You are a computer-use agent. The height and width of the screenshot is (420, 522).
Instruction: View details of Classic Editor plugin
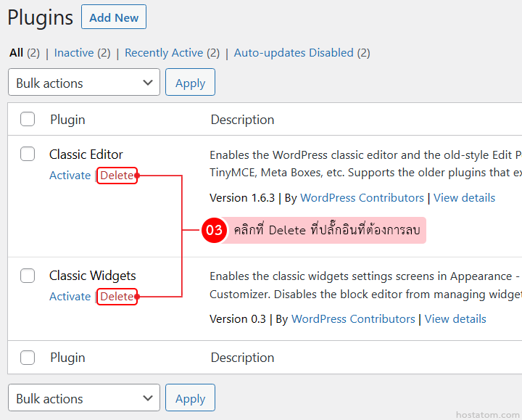coord(464,198)
